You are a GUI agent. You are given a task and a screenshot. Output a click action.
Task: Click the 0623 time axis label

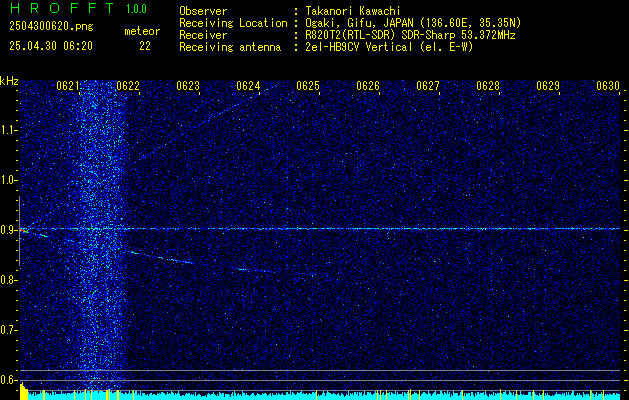pyautogui.click(x=188, y=86)
